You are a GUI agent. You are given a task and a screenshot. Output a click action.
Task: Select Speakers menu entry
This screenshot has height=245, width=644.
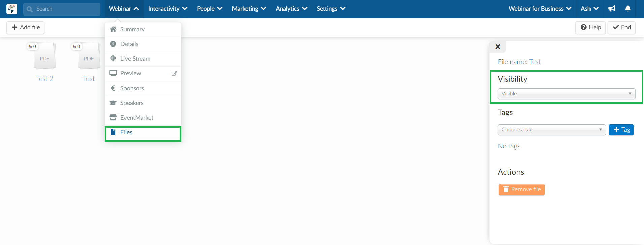[143, 103]
